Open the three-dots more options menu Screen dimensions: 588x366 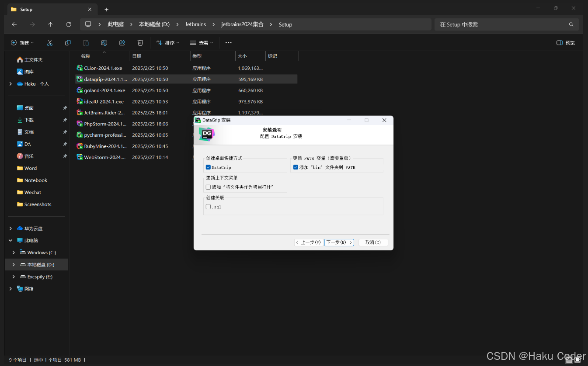(x=228, y=43)
